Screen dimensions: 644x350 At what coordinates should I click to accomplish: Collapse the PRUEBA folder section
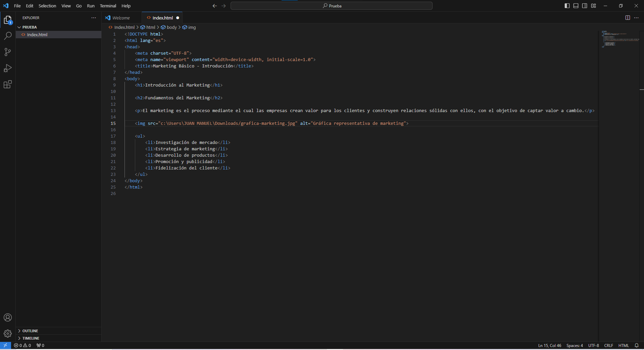pyautogui.click(x=58, y=27)
